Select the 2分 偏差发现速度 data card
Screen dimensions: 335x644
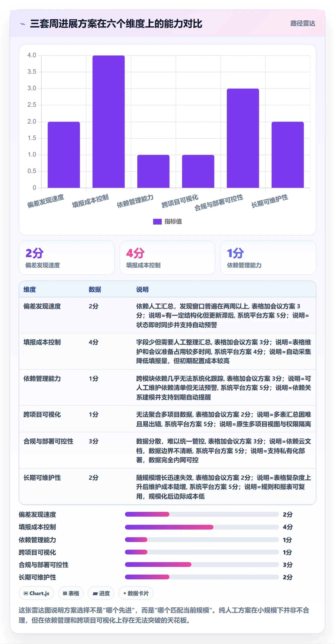pos(67,257)
